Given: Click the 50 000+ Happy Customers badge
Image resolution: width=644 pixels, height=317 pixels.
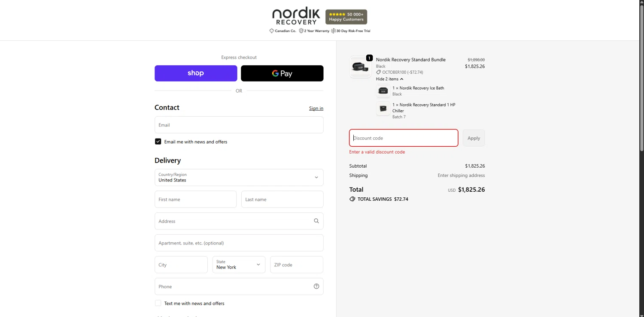Looking at the screenshot, I should [x=346, y=17].
